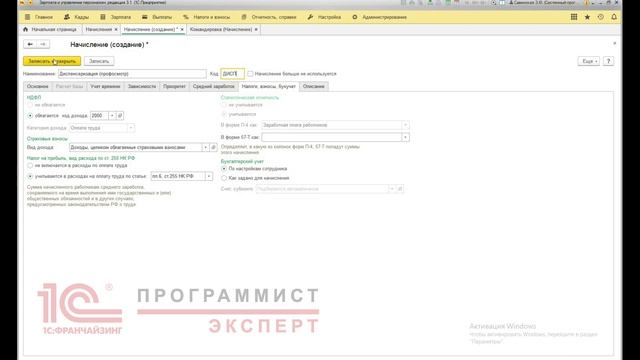The image size is (640, 360).
Task: Open the Счет, субконто entry icon
Action: pyautogui.click(x=400, y=189)
